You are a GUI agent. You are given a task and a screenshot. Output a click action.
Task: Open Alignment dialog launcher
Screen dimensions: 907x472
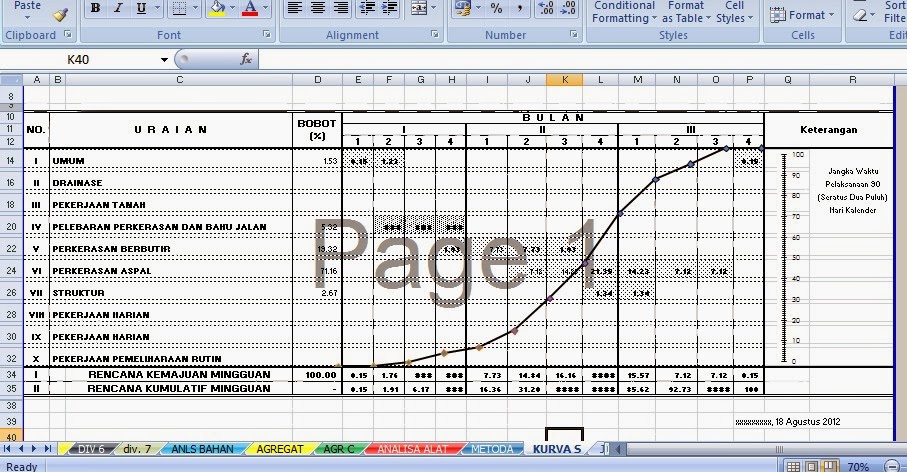[x=435, y=35]
